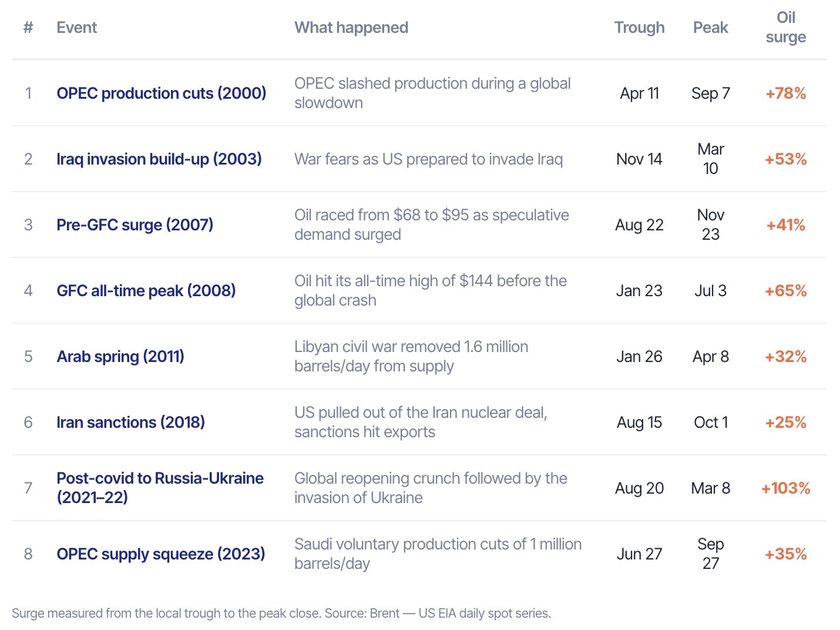Click the +103% oil surge value
Screen dimensions: 840x630
click(785, 488)
